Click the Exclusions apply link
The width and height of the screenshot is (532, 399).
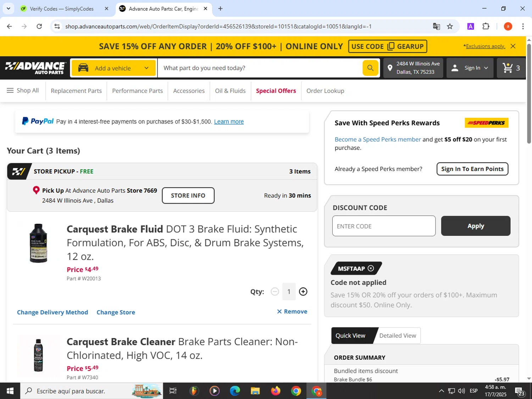pos(485,46)
